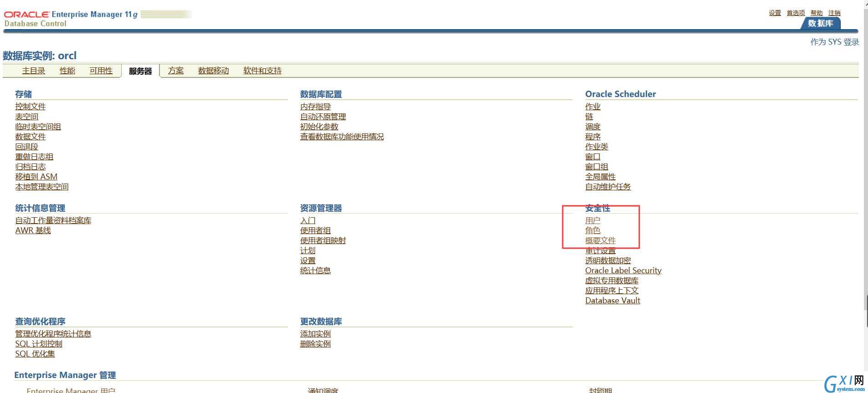Switch to the 可用性 tab
This screenshot has width=868, height=393.
101,71
